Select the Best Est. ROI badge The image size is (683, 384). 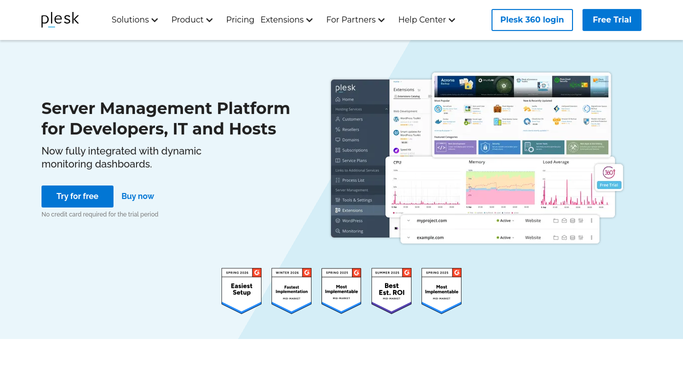[x=391, y=290]
